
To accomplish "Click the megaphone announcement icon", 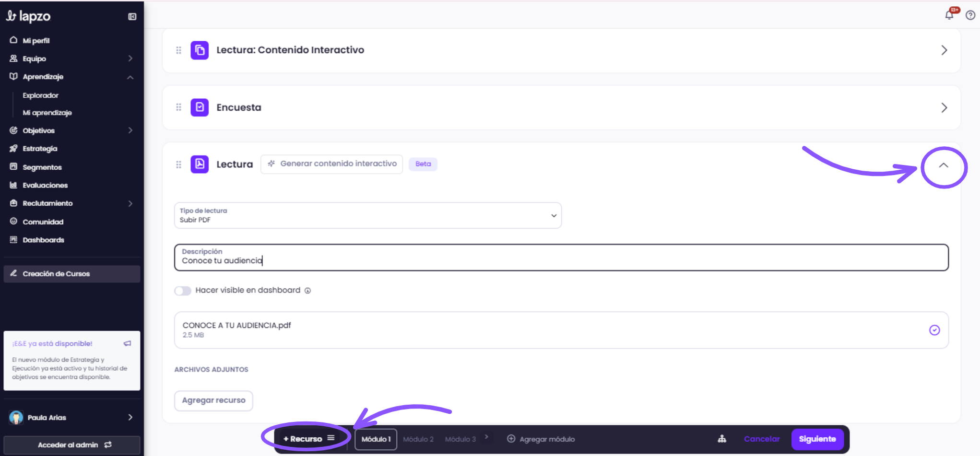I will 127,343.
